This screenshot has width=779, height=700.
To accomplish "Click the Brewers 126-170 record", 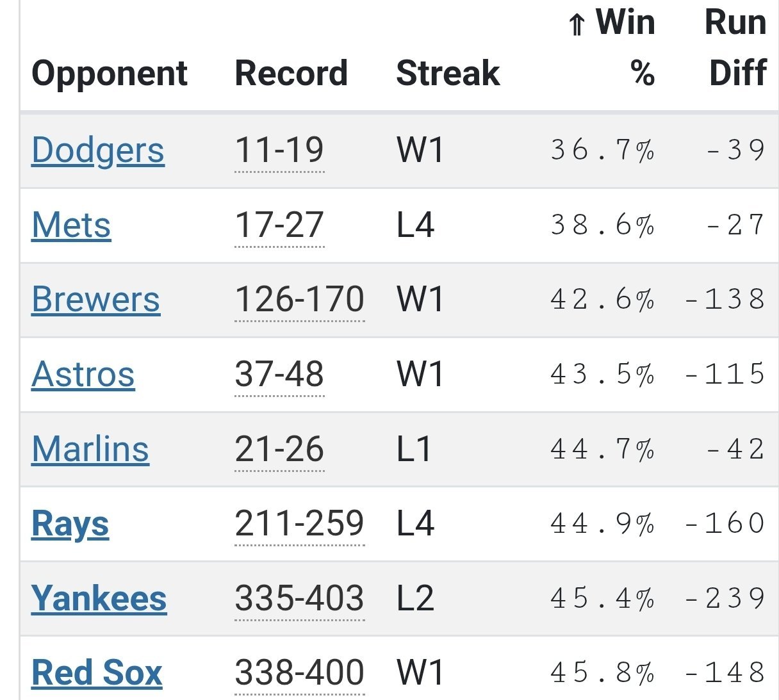I will pos(299,300).
